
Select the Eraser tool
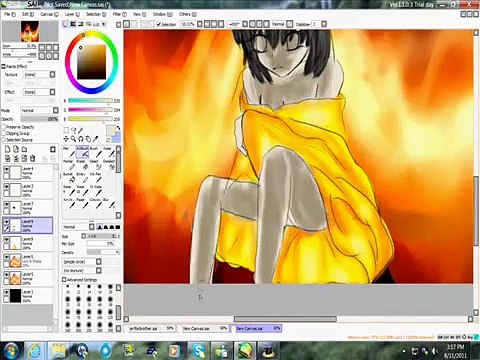coord(82,165)
